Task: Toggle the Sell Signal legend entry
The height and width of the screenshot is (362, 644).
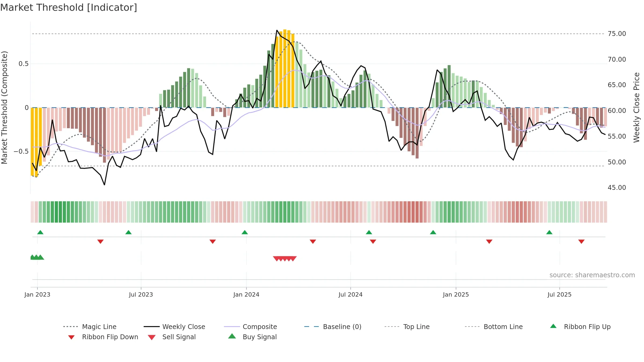Action: [x=172, y=337]
